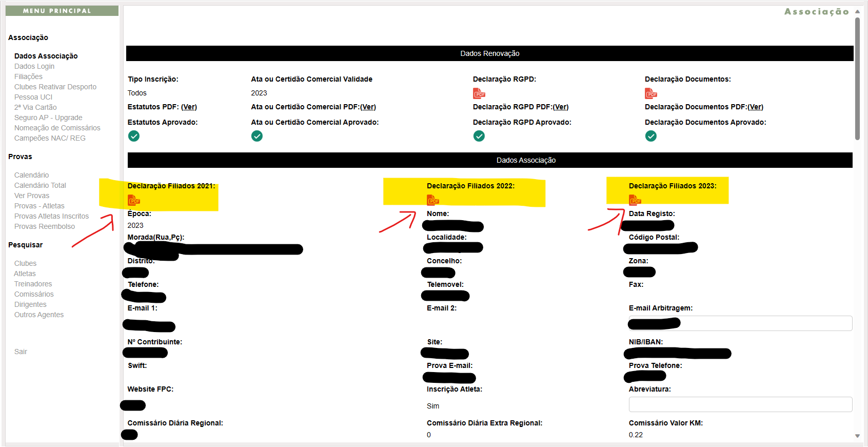Click Ata ou Certidão Comercial Aprovado checkmark
Viewport: 868px width, 447px height.
point(257,136)
